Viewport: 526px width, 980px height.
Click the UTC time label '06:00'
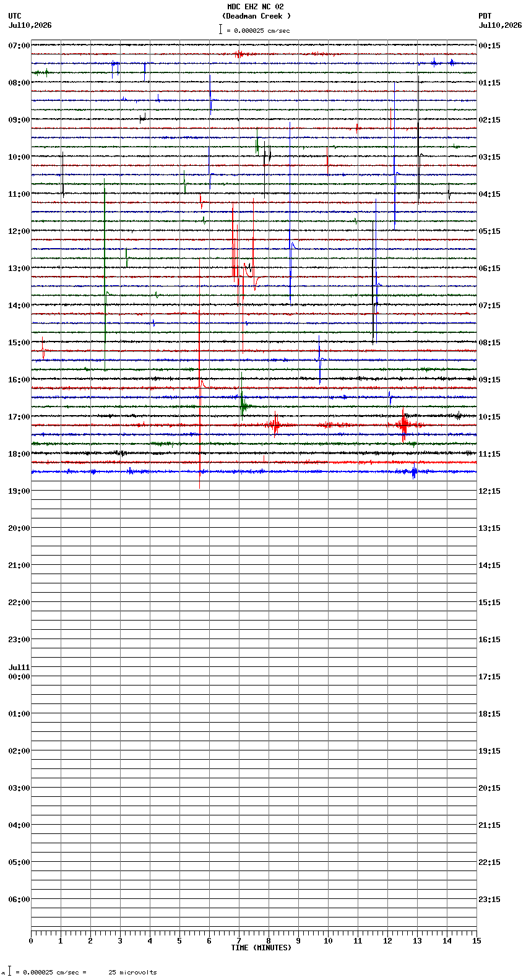coord(19,900)
